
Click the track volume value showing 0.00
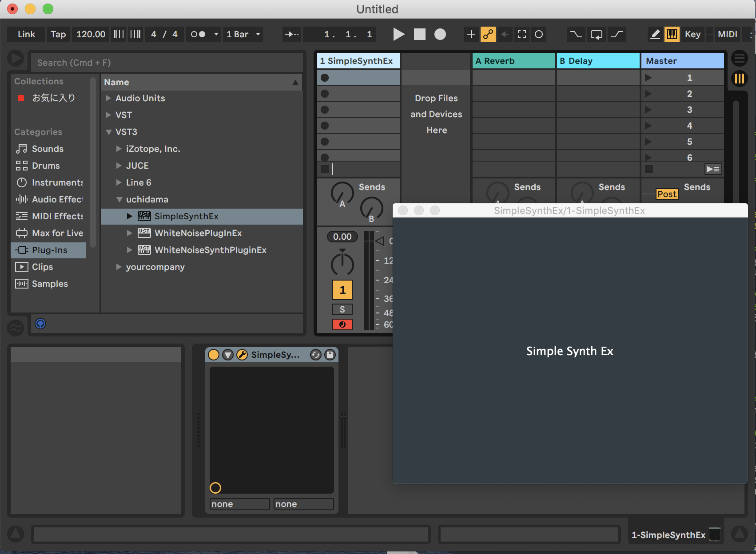coord(342,237)
